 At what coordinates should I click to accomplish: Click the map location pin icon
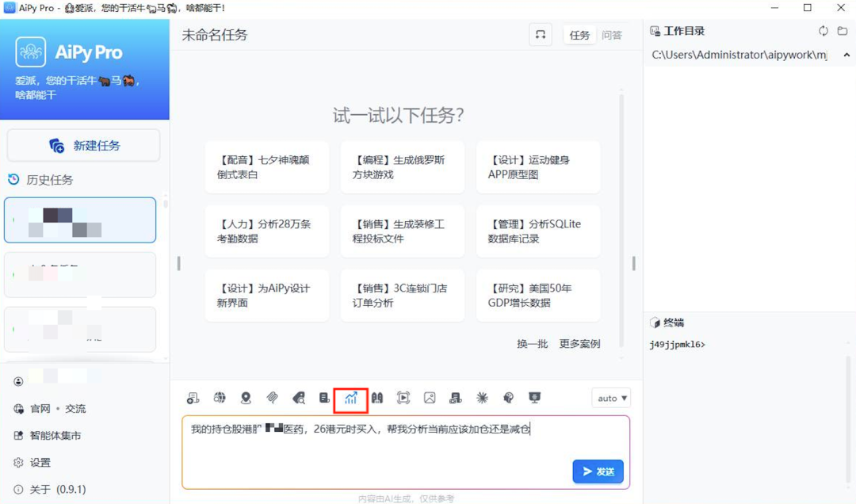(x=246, y=398)
